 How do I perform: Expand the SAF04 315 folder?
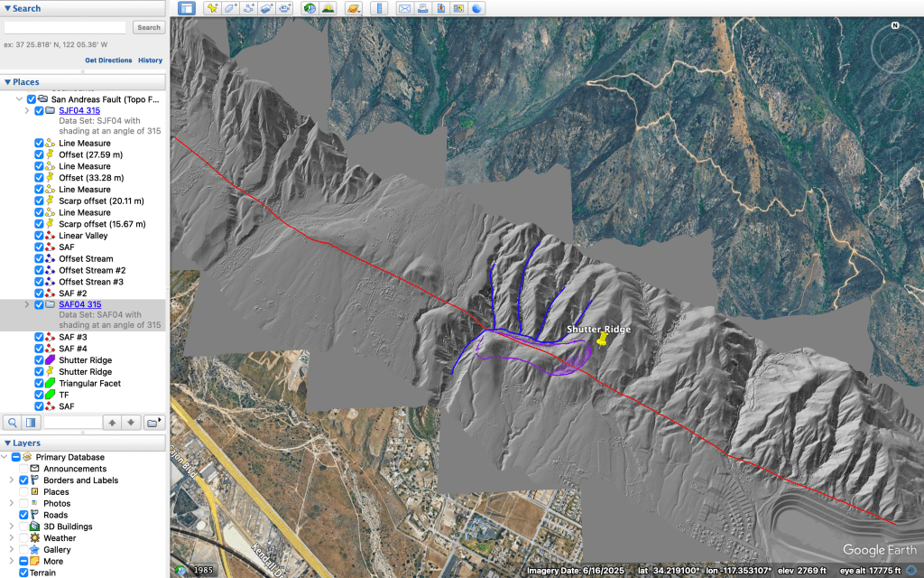coord(26,305)
